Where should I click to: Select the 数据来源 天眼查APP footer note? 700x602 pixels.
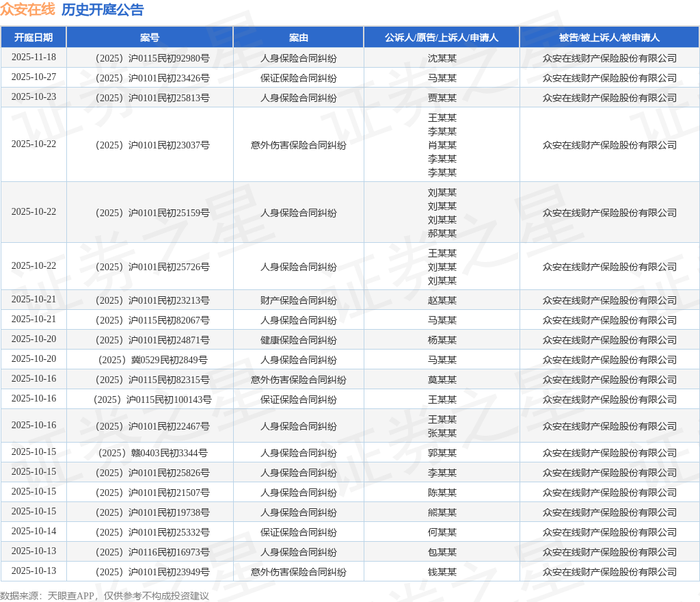(105, 596)
